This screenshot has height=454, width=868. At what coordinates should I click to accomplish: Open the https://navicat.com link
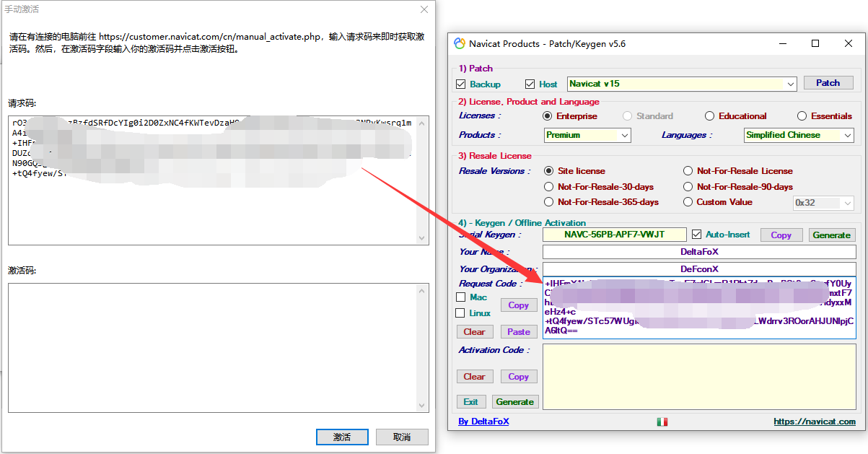(x=815, y=422)
